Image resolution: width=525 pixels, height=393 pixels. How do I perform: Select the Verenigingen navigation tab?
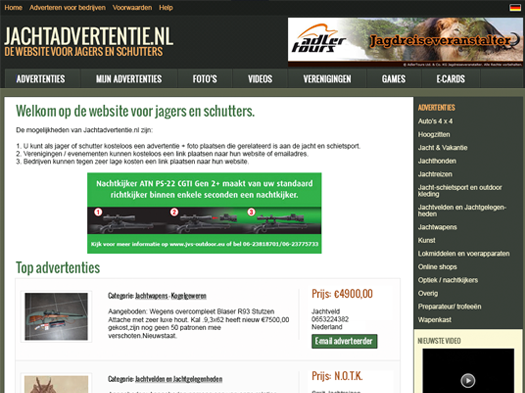[x=327, y=79]
